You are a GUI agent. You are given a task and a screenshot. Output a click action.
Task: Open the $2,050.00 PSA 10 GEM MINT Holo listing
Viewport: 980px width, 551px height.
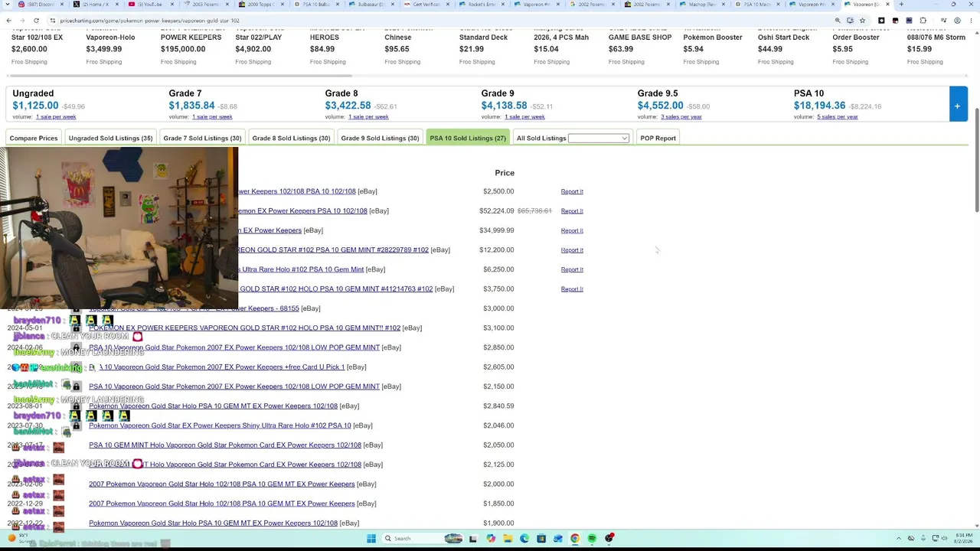tap(225, 445)
